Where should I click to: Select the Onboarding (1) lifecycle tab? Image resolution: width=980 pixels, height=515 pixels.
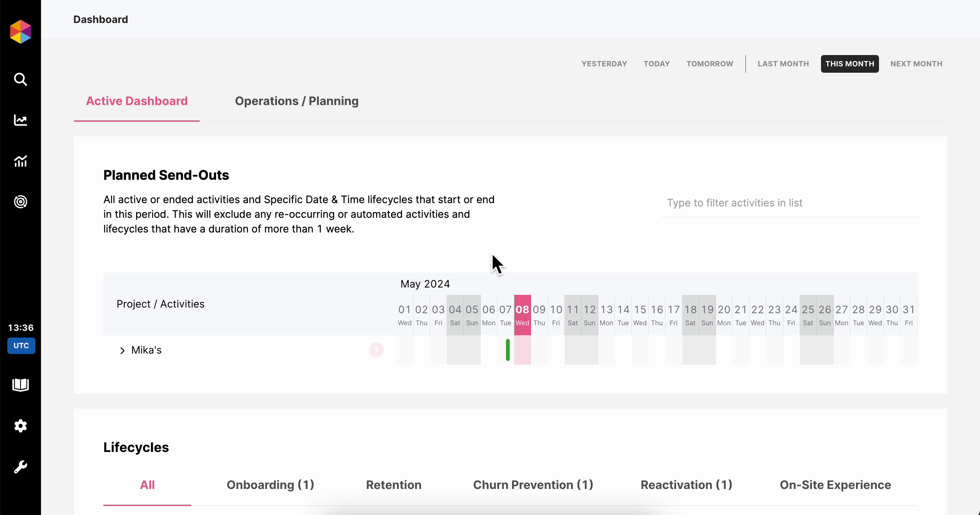point(270,485)
